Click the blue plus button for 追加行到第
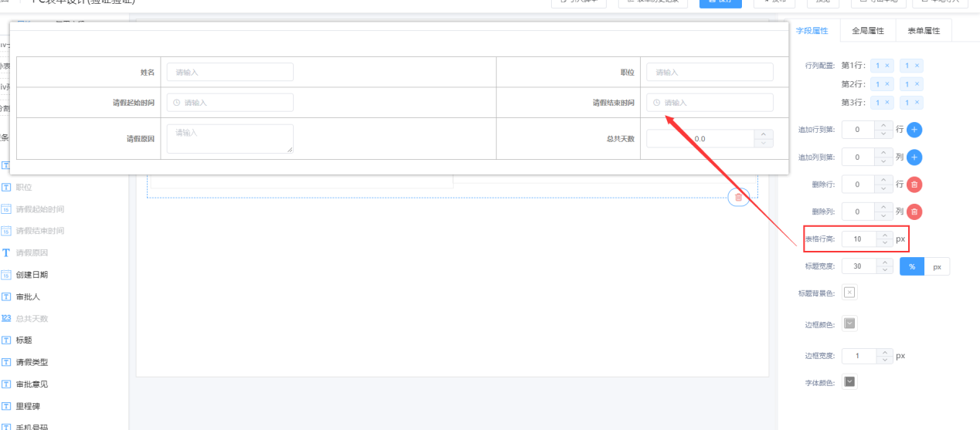Image resolution: width=980 pixels, height=430 pixels. (x=914, y=130)
